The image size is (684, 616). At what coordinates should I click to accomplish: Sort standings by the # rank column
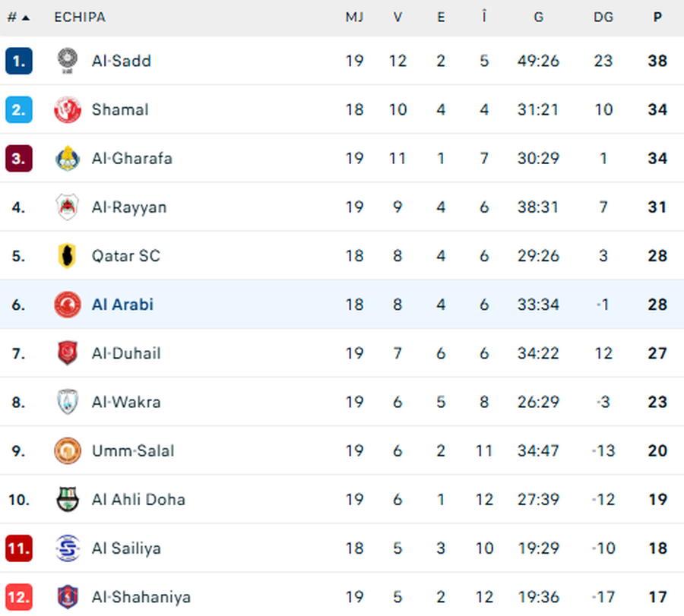coord(18,17)
